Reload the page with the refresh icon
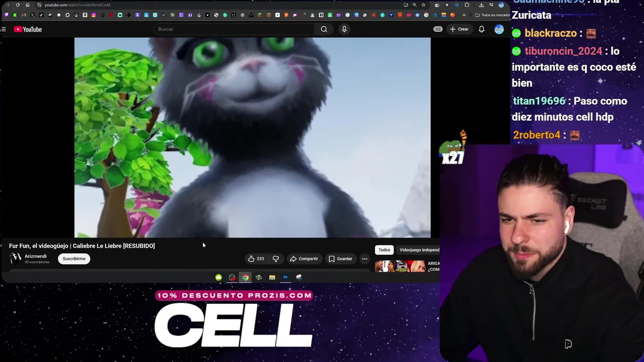This screenshot has width=644, height=362. tap(18, 5)
